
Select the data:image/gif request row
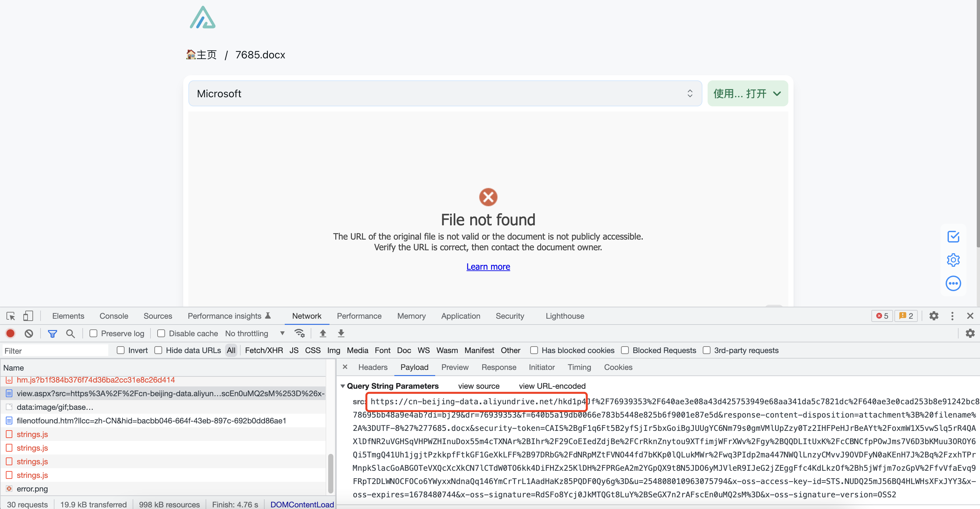tap(163, 407)
